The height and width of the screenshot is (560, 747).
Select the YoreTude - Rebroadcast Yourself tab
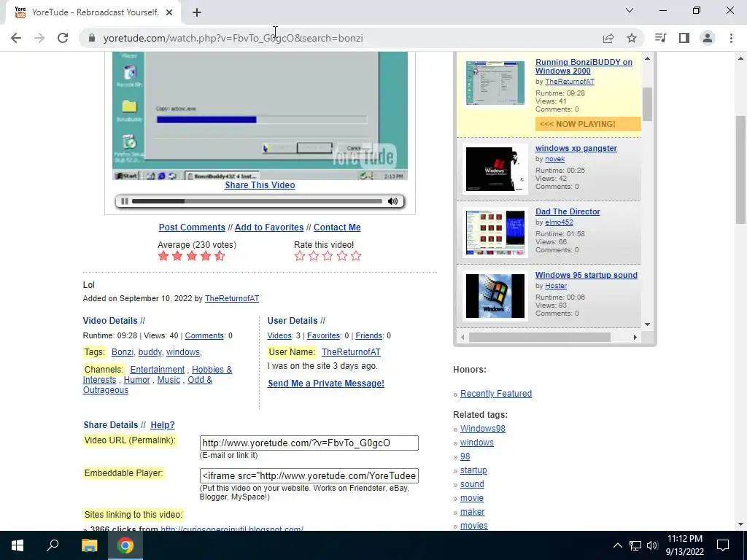93,12
